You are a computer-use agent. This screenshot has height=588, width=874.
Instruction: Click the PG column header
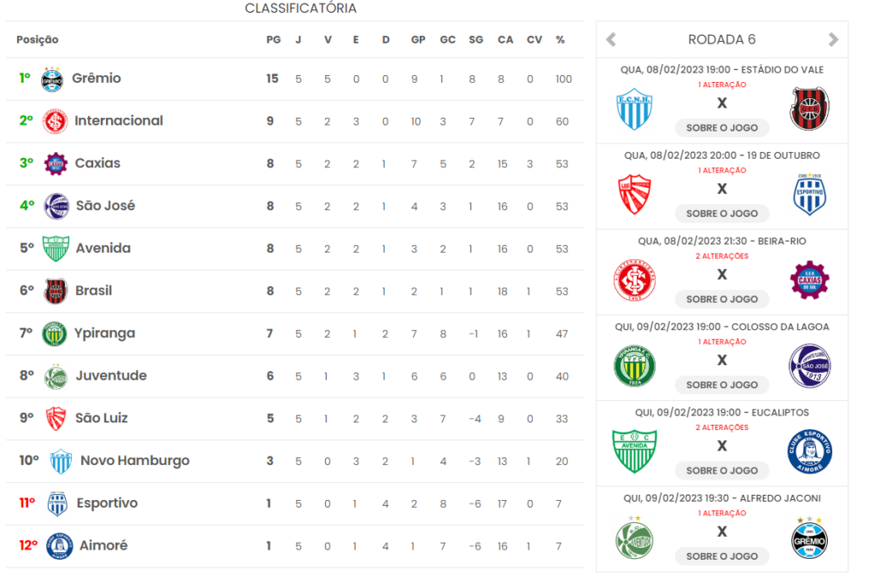click(x=273, y=39)
